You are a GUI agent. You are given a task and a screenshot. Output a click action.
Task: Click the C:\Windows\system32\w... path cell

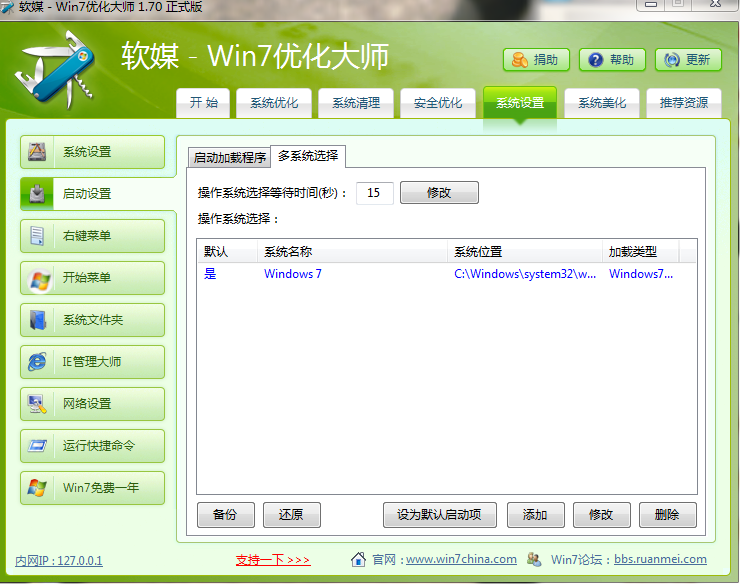click(x=525, y=274)
